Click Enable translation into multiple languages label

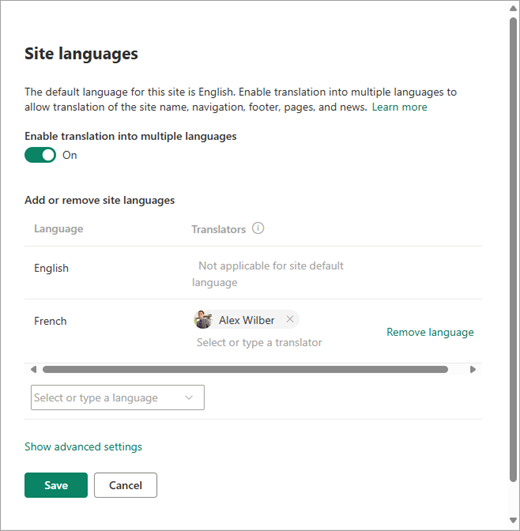(x=131, y=136)
